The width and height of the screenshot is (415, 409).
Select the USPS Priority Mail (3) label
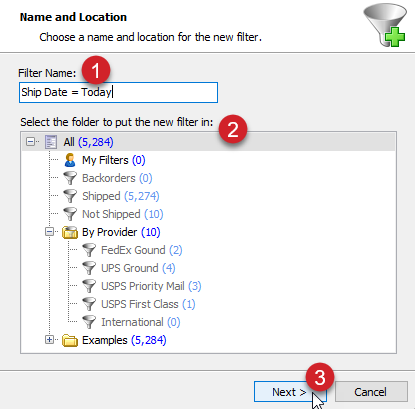[151, 286]
